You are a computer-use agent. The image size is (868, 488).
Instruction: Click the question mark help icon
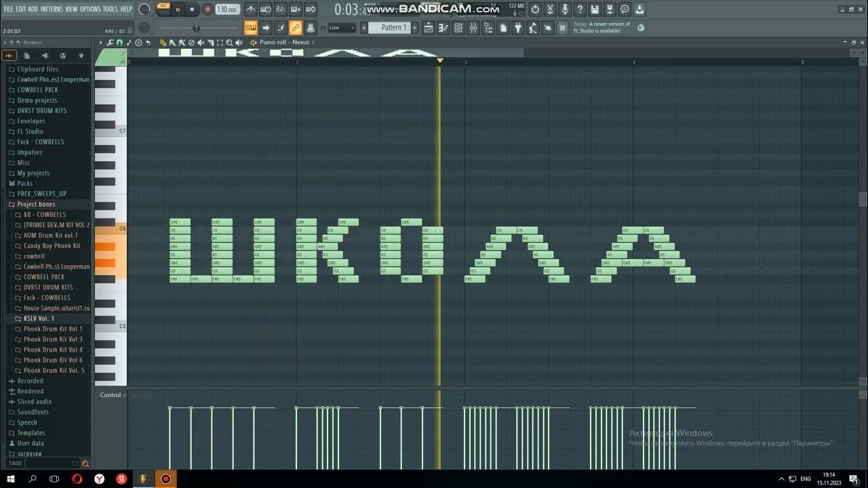click(580, 9)
